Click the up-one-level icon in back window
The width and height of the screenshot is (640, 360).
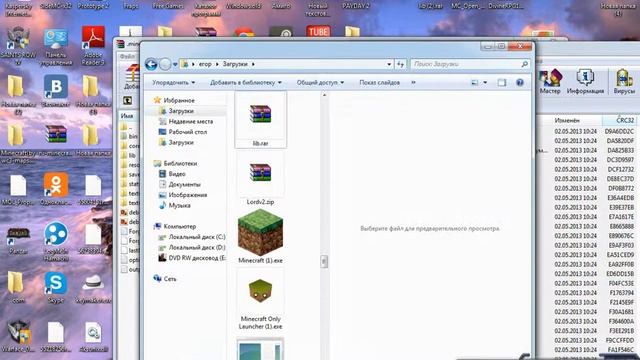pyautogui.click(x=127, y=100)
